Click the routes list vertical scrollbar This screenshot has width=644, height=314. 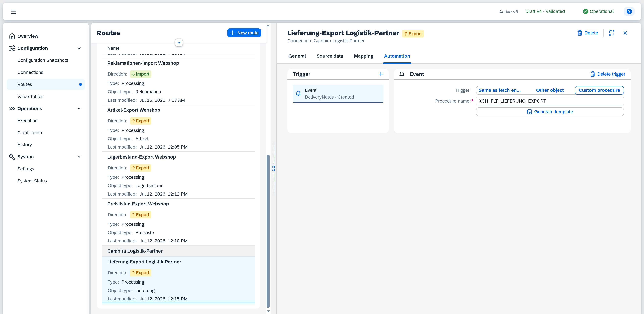268,231
